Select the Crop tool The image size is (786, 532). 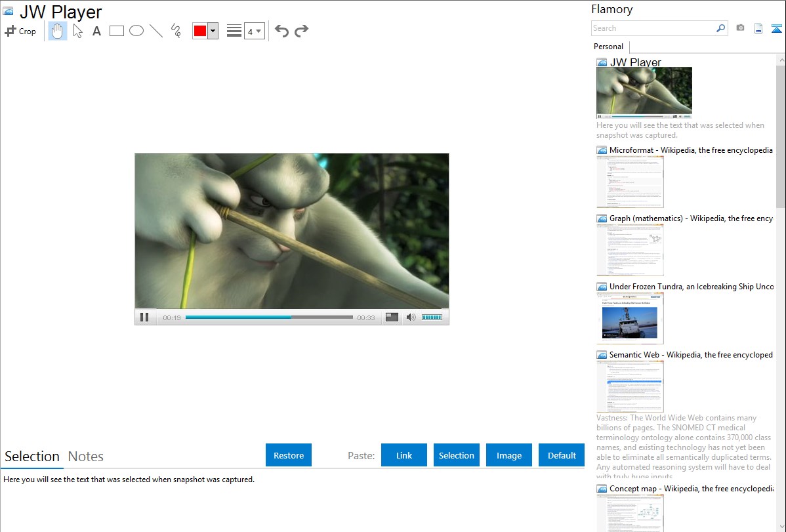click(x=20, y=31)
